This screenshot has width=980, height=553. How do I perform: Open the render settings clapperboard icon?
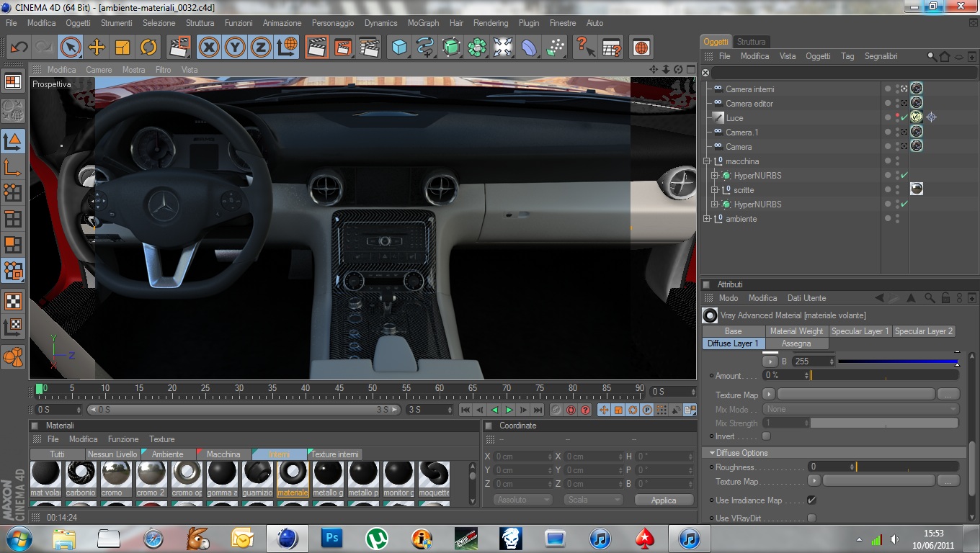click(x=369, y=48)
